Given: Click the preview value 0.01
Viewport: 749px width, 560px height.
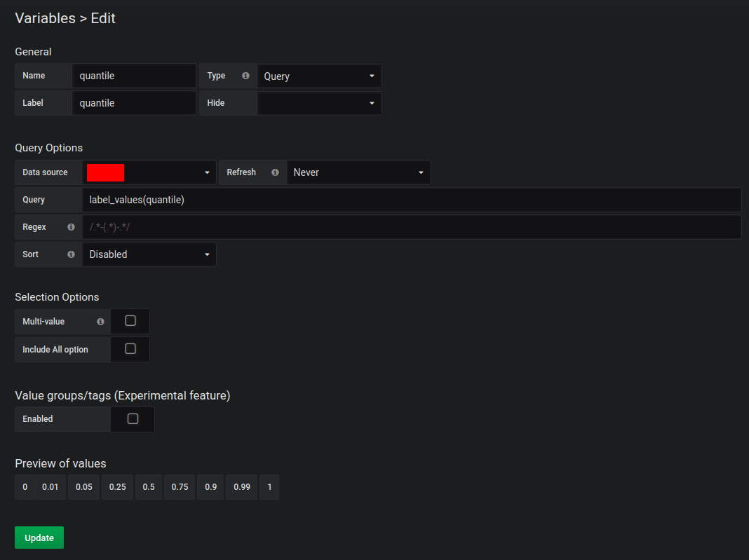Looking at the screenshot, I should tap(50, 487).
